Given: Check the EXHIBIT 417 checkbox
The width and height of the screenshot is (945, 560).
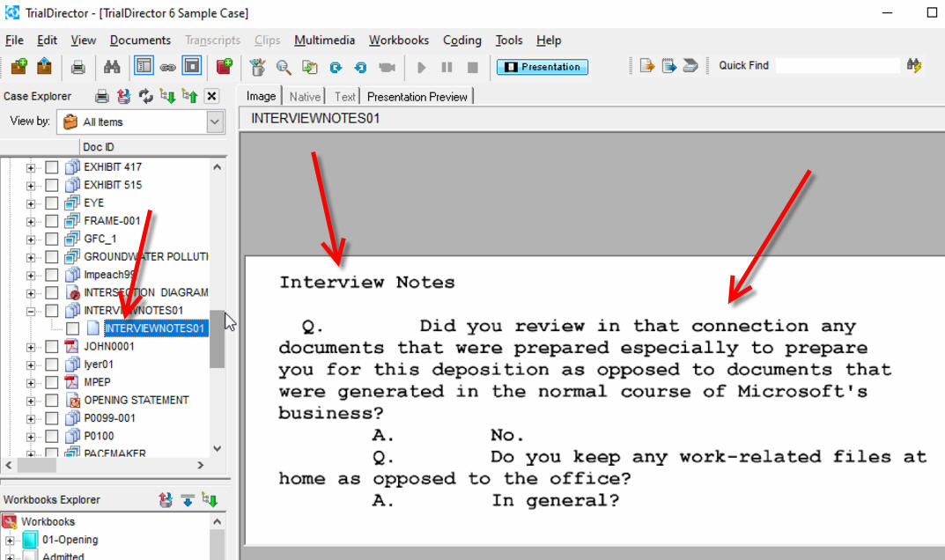Looking at the screenshot, I should 52,167.
